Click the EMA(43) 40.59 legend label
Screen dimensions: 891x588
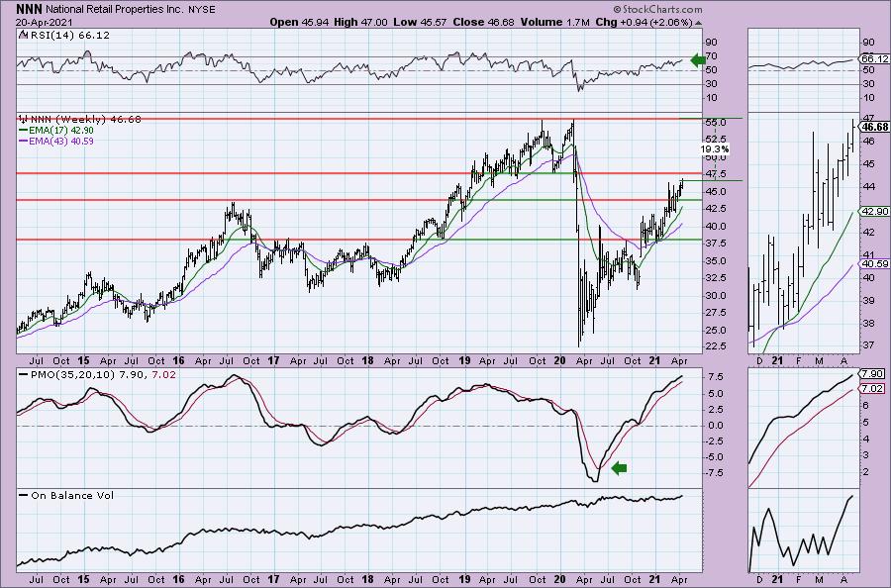[x=60, y=141]
